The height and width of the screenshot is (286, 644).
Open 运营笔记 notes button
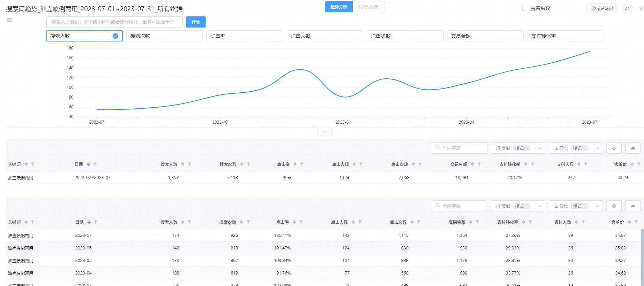(x=602, y=8)
